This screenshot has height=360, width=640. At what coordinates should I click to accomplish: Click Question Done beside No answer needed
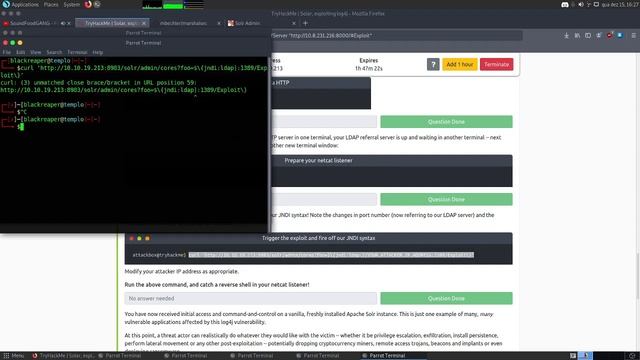pos(446,298)
